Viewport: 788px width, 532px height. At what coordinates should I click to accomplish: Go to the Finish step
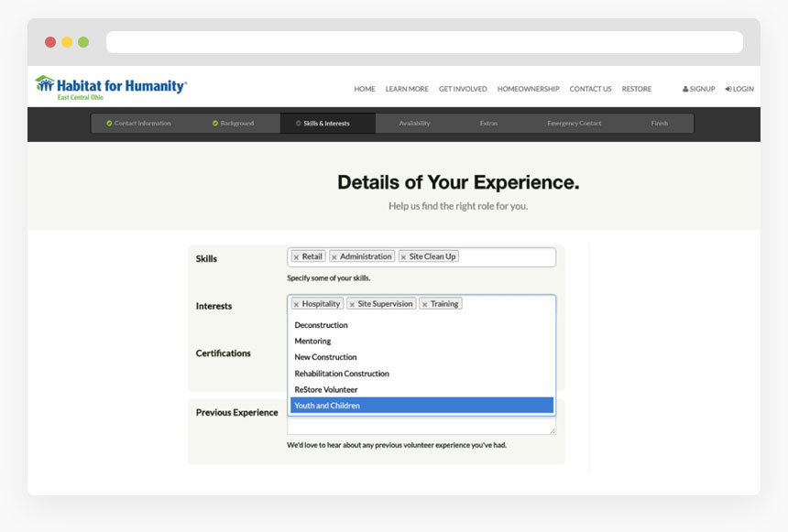658,123
